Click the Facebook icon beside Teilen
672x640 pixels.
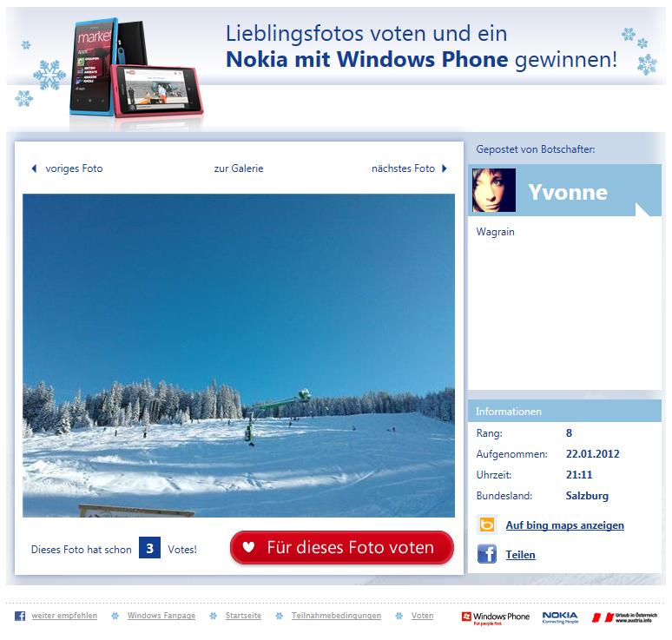pos(487,554)
